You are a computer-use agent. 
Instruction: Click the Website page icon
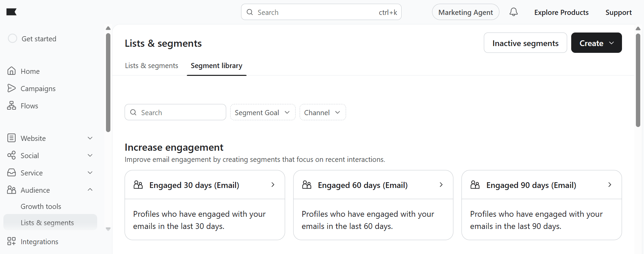[x=12, y=138]
